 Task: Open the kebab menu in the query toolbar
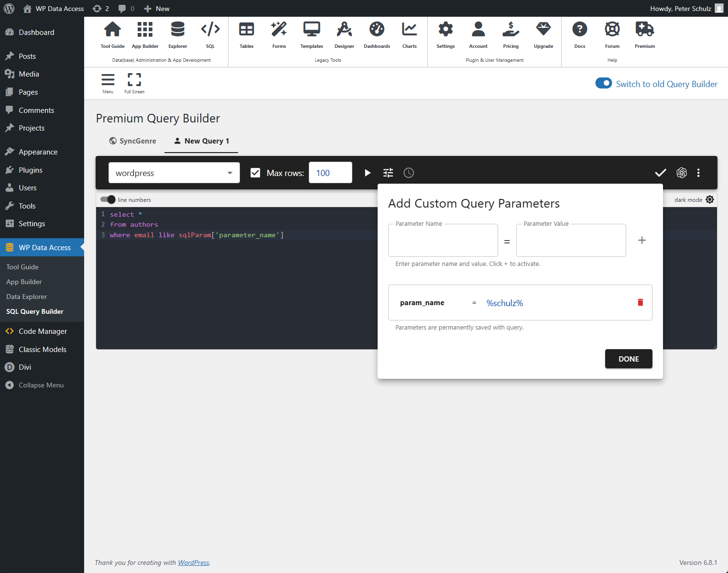[698, 173]
